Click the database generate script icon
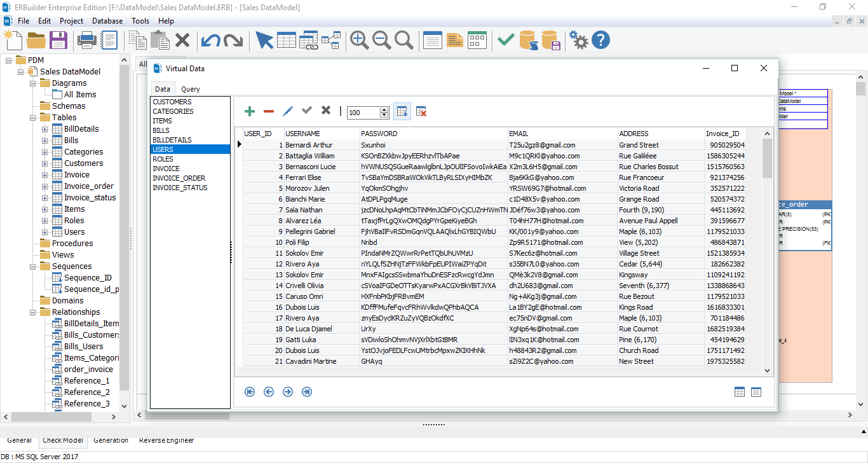This screenshot has width=868, height=463. point(528,40)
